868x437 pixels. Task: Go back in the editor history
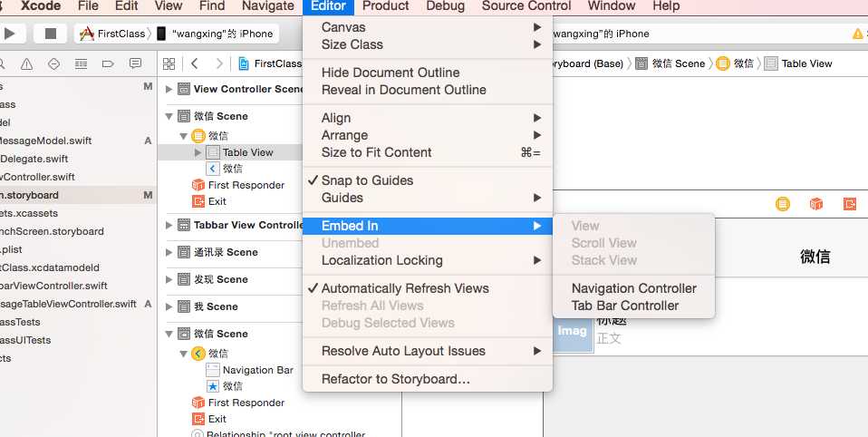[194, 63]
